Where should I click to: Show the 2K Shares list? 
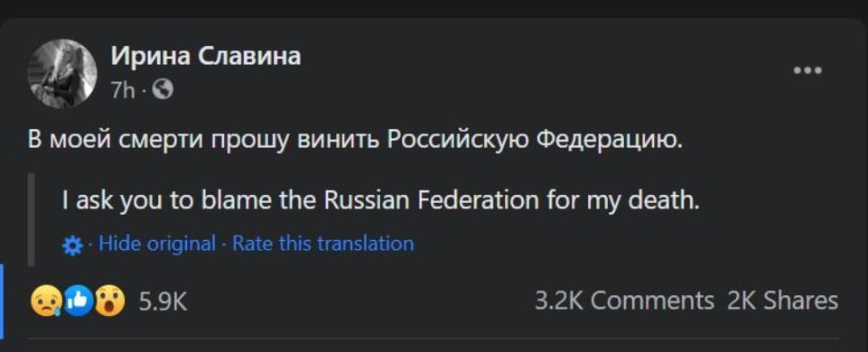(x=782, y=301)
